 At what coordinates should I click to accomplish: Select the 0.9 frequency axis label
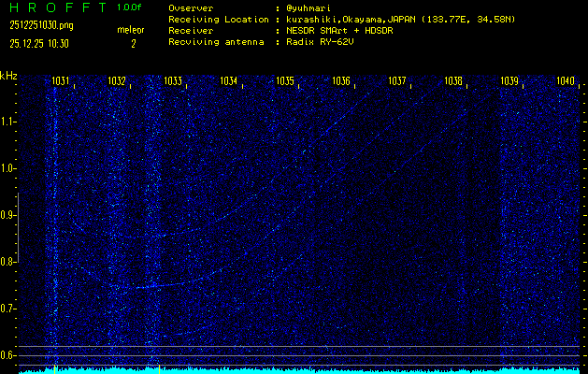click(8, 215)
